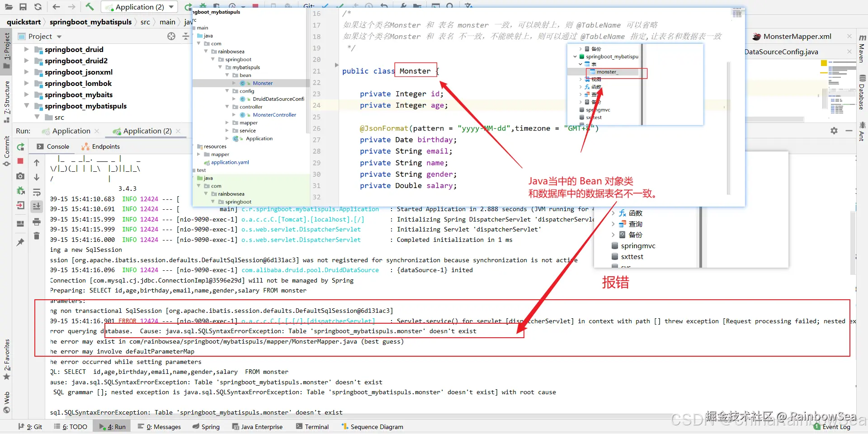The height and width of the screenshot is (434, 868).
Task: Toggle the Maven side tool window
Action: click(x=862, y=49)
